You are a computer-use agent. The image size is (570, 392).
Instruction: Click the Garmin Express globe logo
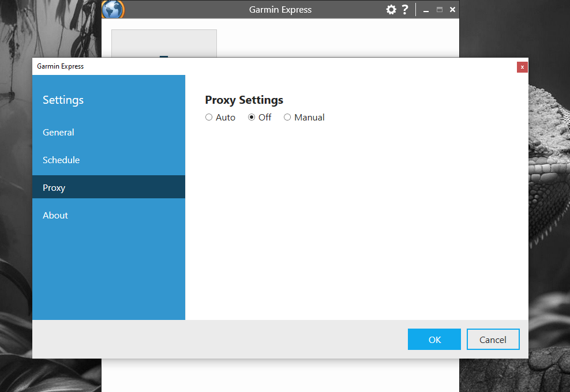(x=112, y=9)
